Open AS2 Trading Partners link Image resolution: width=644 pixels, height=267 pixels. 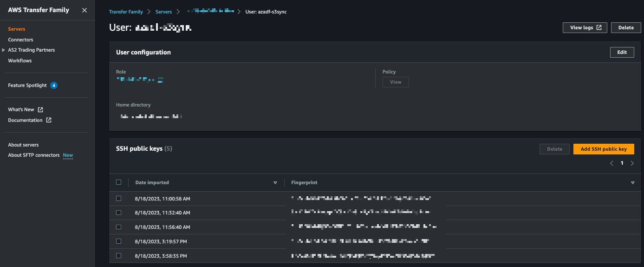click(x=31, y=50)
